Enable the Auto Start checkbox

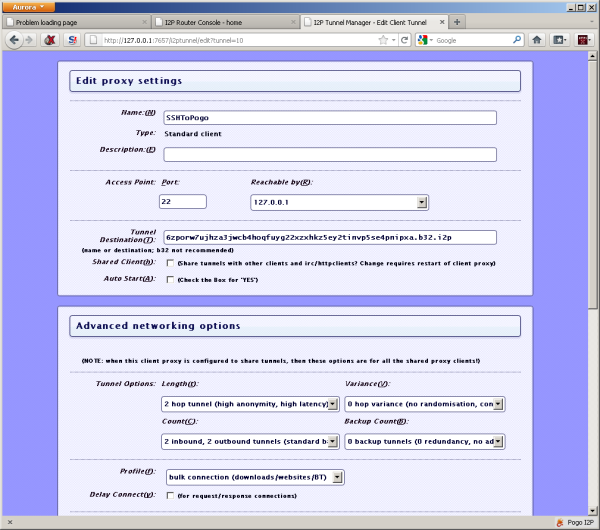click(x=170, y=280)
